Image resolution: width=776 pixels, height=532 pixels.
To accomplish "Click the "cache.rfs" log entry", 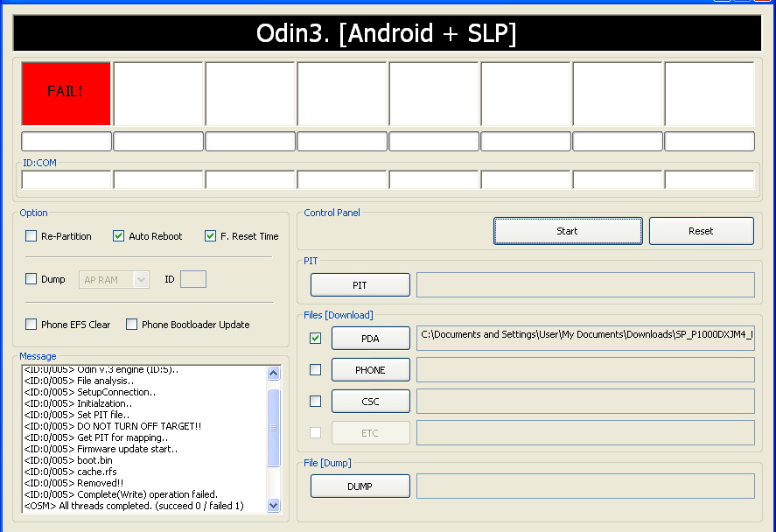I will pyautogui.click(x=70, y=472).
